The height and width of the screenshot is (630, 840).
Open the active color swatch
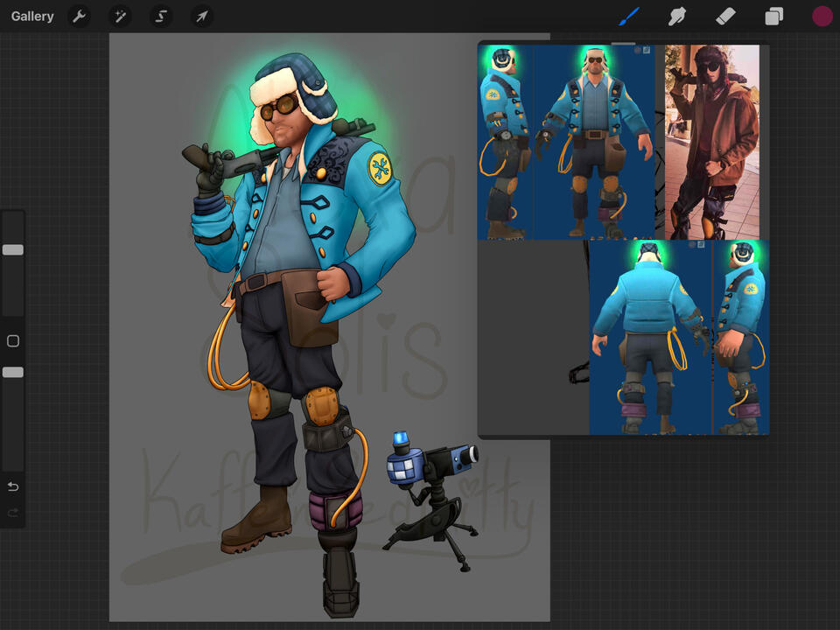click(x=822, y=16)
